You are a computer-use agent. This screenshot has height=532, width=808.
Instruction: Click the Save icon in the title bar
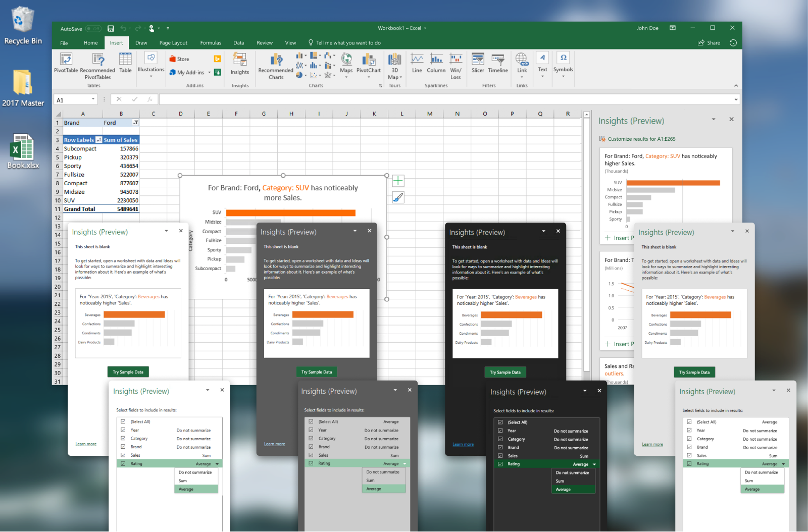click(111, 29)
